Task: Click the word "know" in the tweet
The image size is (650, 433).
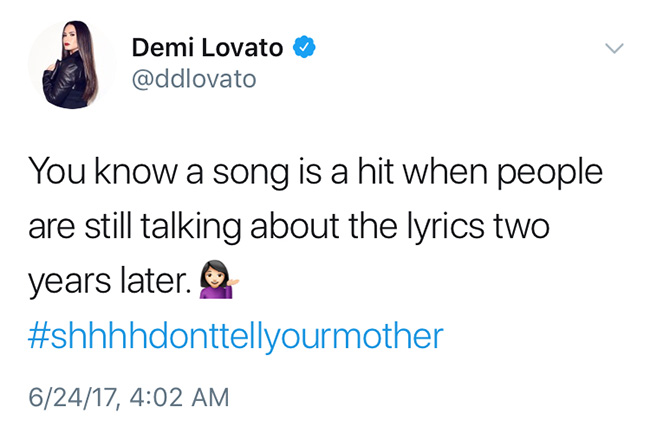Action: point(126,174)
